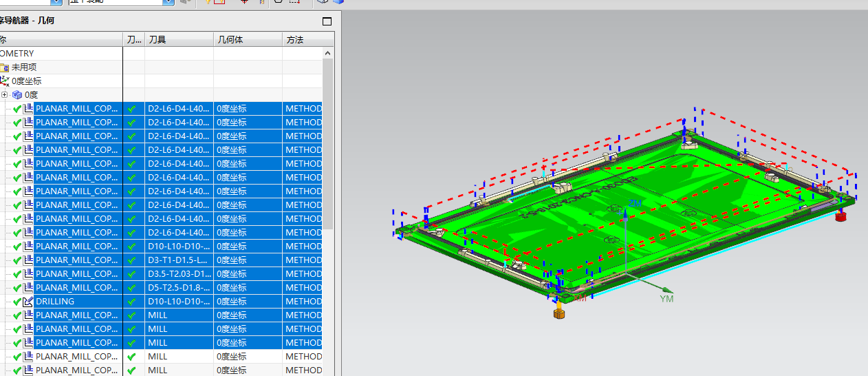Click the 0度坐标 geometry cell in the D3.5-T2.03 row
868x376 pixels.
(x=248, y=274)
